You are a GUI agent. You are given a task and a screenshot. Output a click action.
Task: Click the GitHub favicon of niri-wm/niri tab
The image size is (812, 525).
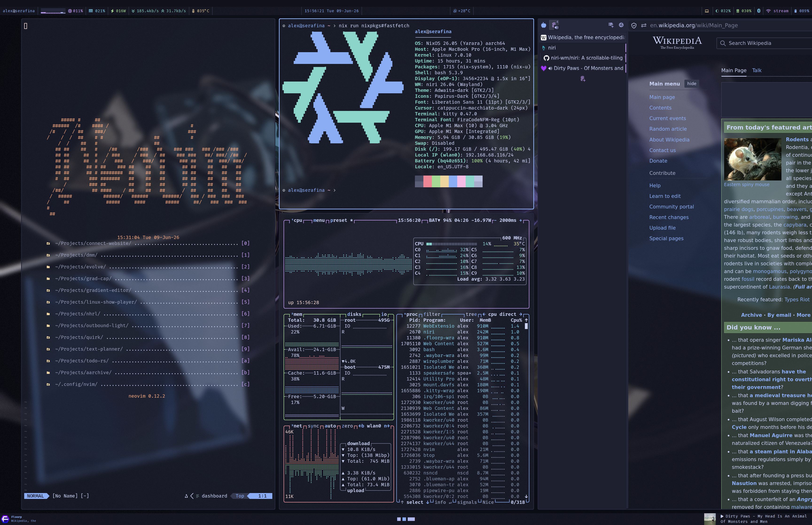[x=546, y=58]
